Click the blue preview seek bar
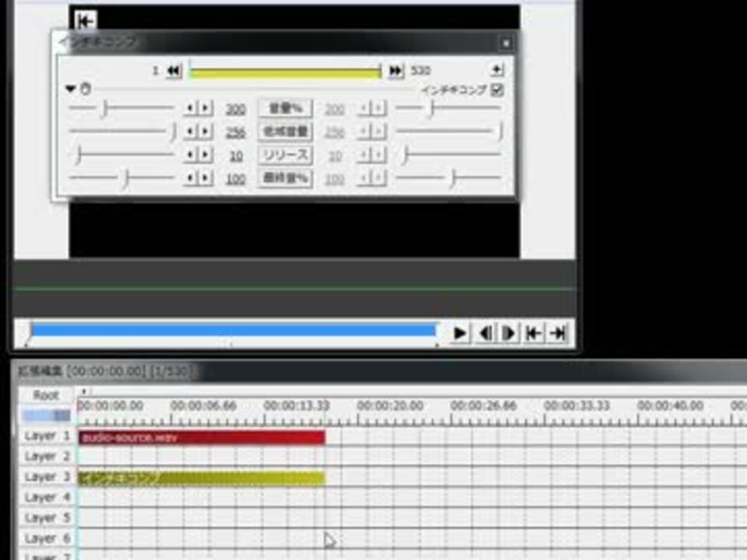Screen dimensions: 747x560 tap(233, 331)
